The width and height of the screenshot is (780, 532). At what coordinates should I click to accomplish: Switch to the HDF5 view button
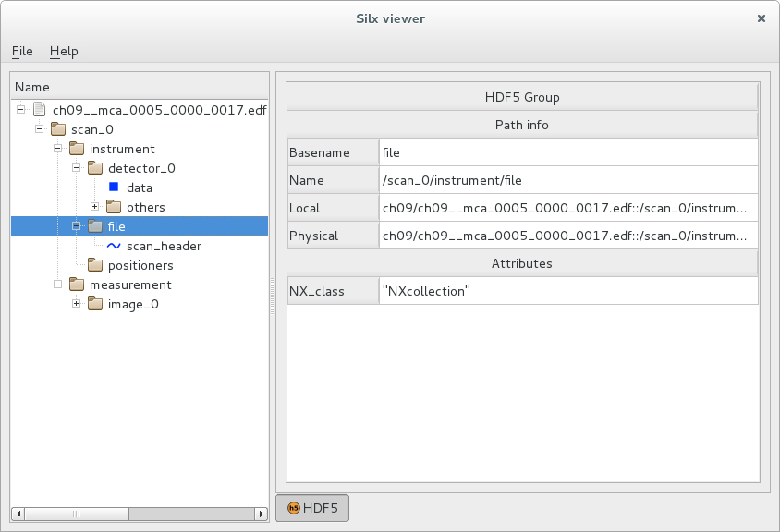312,508
